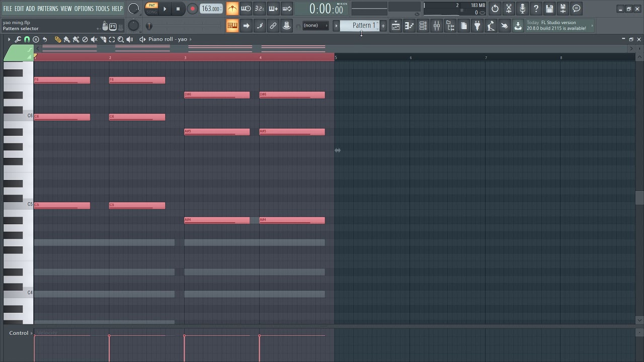Click the time display 0:00:00
This screenshot has width=644, height=362.
coord(326,9)
